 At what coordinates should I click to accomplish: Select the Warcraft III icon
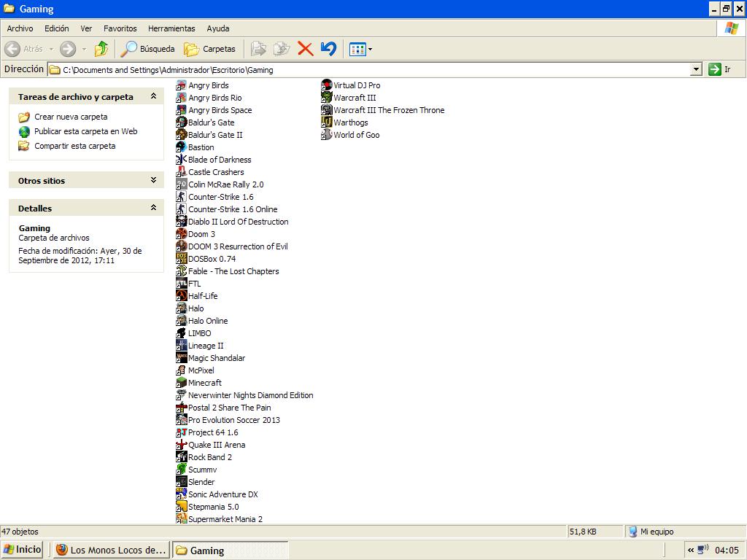(x=326, y=98)
